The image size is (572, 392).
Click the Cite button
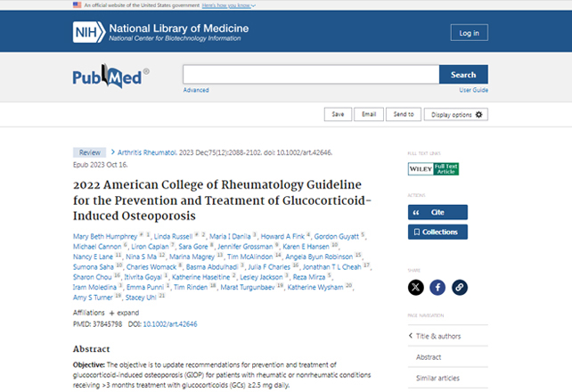click(x=437, y=212)
